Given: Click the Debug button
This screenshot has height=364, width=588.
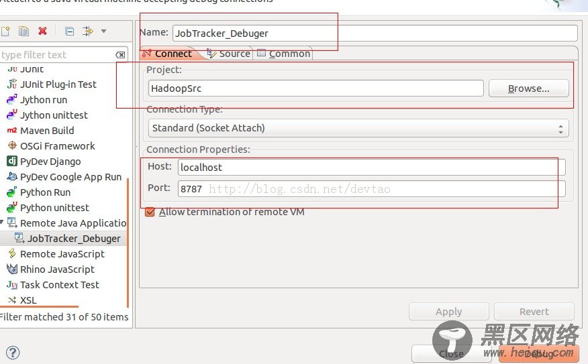Looking at the screenshot, I should tap(538, 354).
